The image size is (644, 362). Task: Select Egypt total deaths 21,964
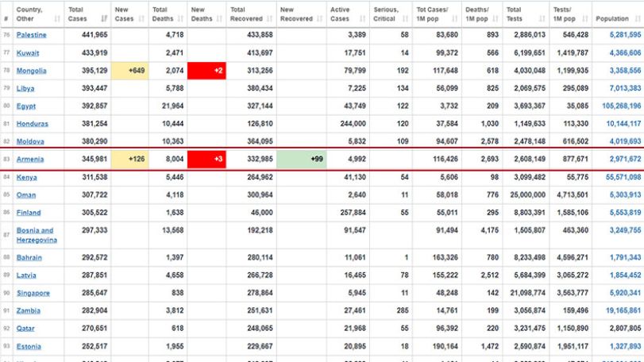(172, 106)
